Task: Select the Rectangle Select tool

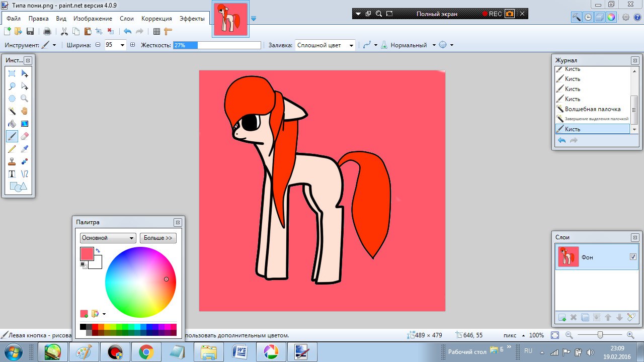Action: click(12, 73)
